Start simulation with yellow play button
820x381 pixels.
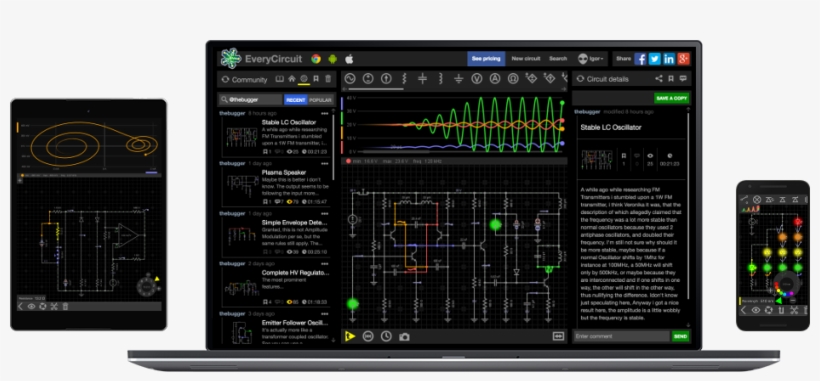coord(350,336)
